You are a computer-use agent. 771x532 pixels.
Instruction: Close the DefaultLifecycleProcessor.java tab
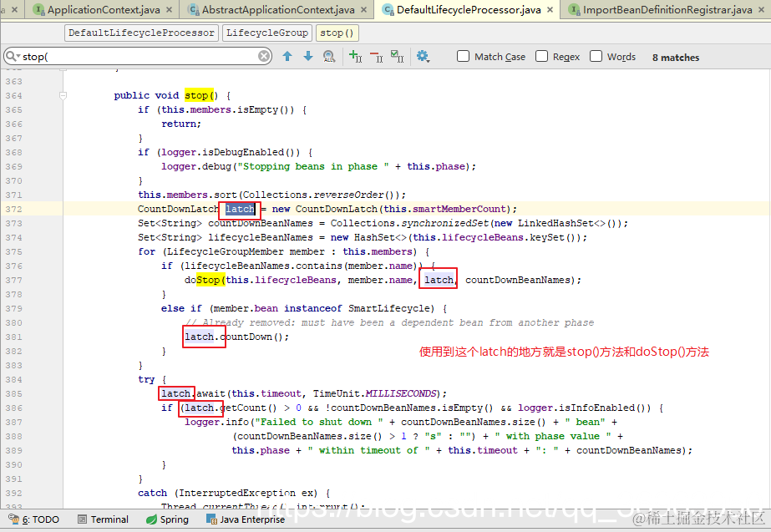[x=550, y=9]
